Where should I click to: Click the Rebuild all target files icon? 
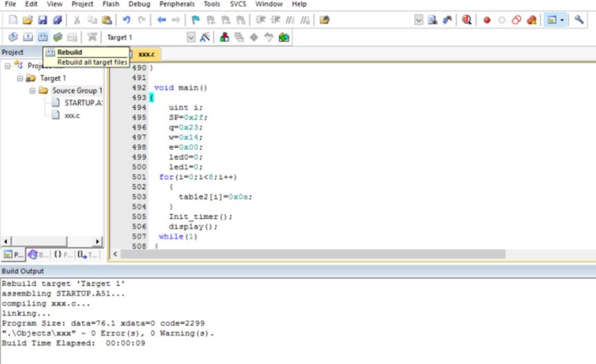pyautogui.click(x=43, y=37)
